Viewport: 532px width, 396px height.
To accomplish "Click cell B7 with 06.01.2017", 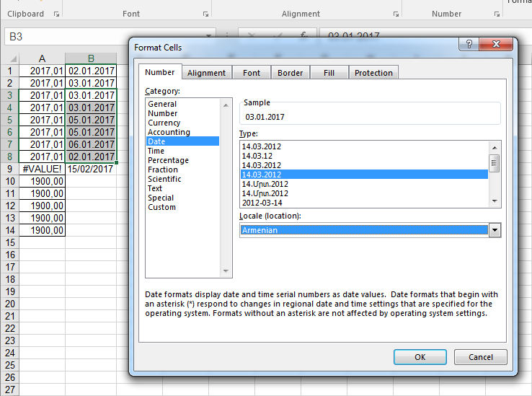I will coord(91,144).
